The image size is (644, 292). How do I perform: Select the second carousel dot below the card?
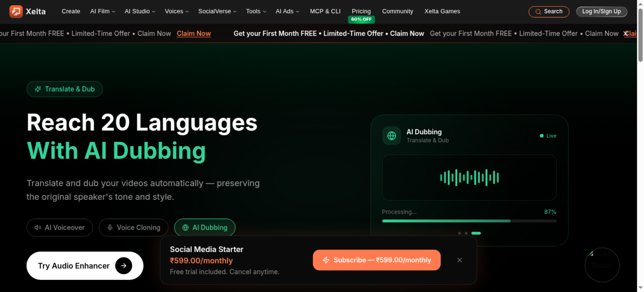[466, 233]
